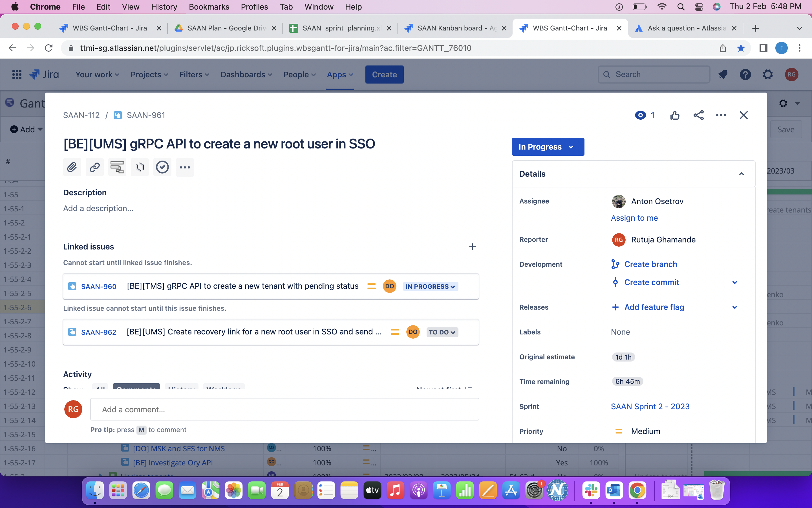812x508 pixels.
Task: Open linked issue SAAN-960
Action: [99, 286]
